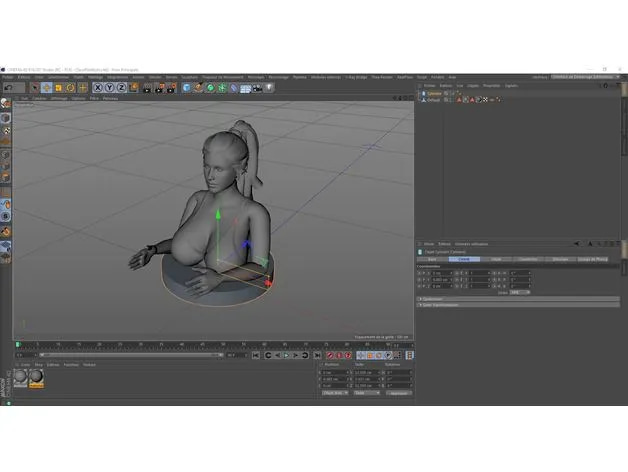Click the Apply button in Coordinates manager

399,393
